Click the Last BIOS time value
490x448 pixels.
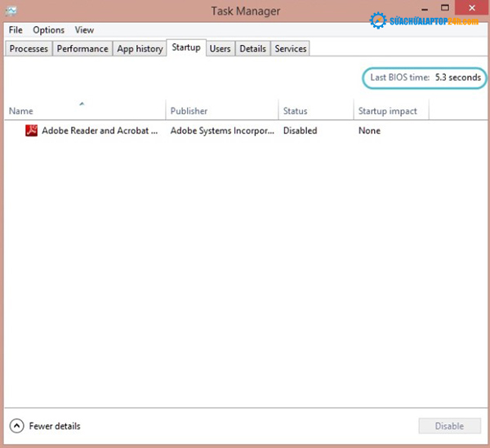tap(457, 78)
